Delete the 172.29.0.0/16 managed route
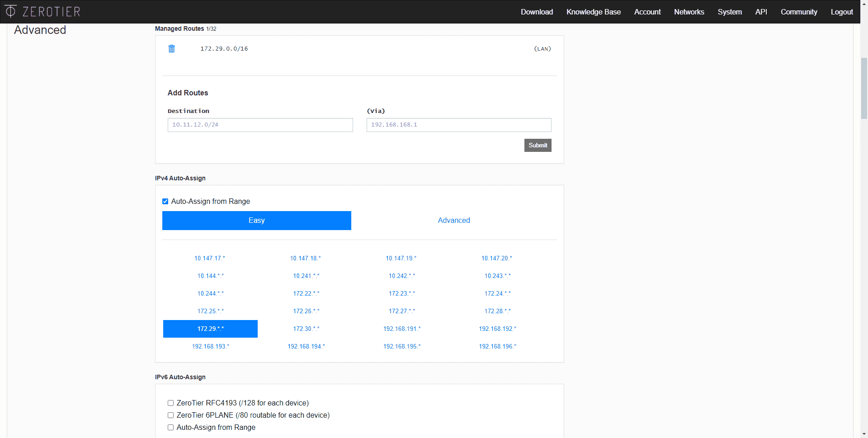 pos(172,49)
